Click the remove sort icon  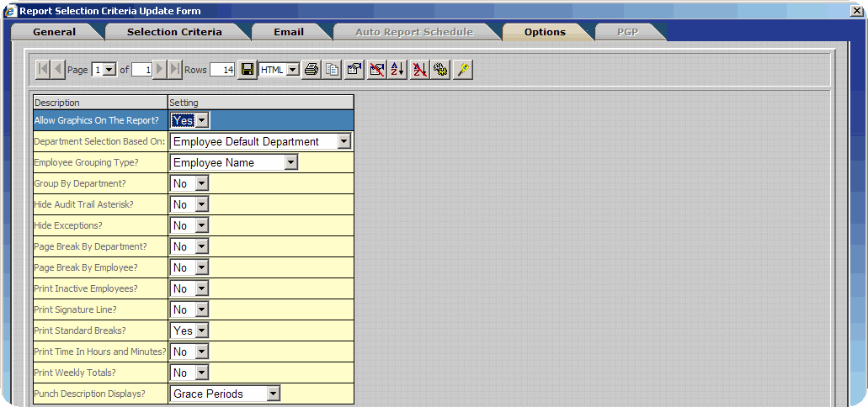[420, 70]
